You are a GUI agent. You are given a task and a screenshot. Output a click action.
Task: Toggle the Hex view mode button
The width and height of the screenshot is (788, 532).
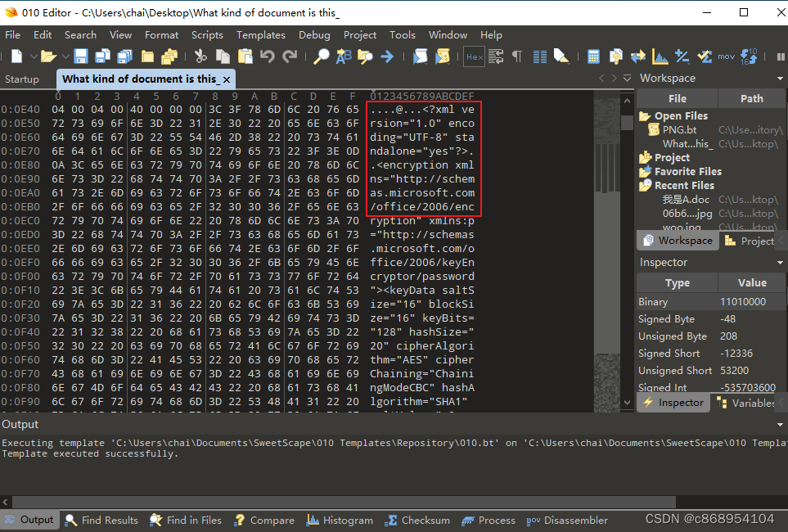(474, 56)
